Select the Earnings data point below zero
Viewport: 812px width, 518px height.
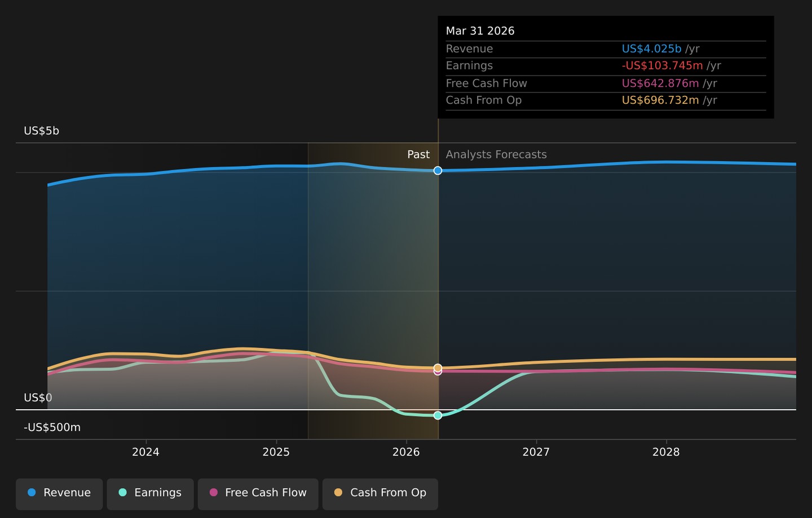click(x=438, y=415)
